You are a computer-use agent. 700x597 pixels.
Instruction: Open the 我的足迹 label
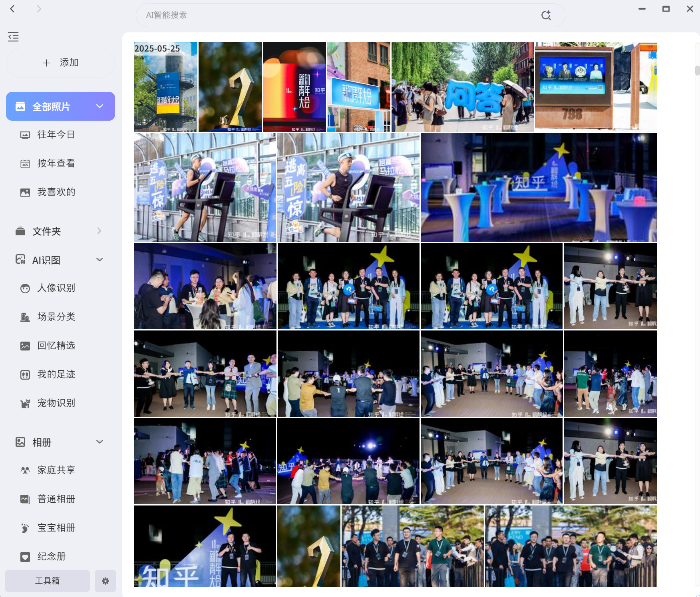click(x=56, y=374)
